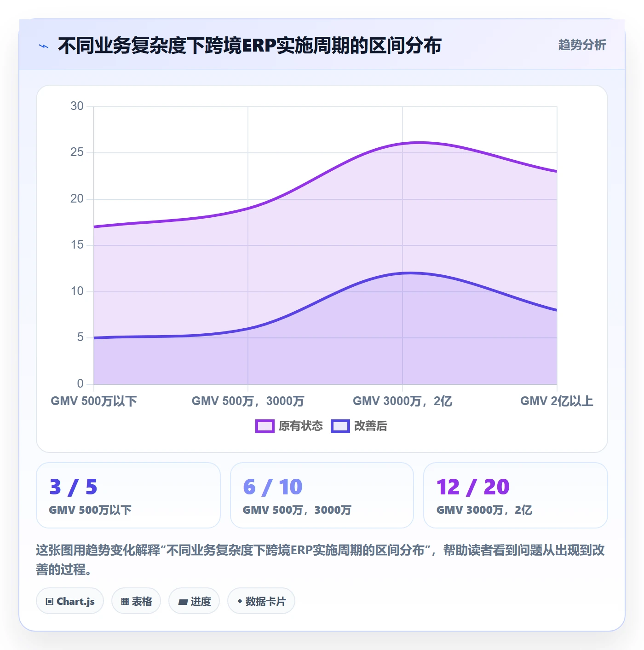
Task: Click the 改善后 legend label
Action: pyautogui.click(x=370, y=426)
